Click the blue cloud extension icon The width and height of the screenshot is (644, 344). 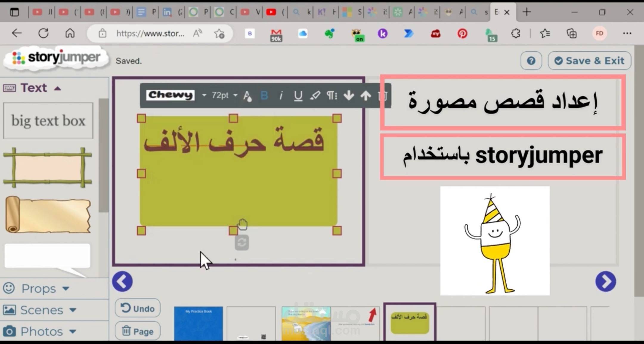(x=303, y=33)
